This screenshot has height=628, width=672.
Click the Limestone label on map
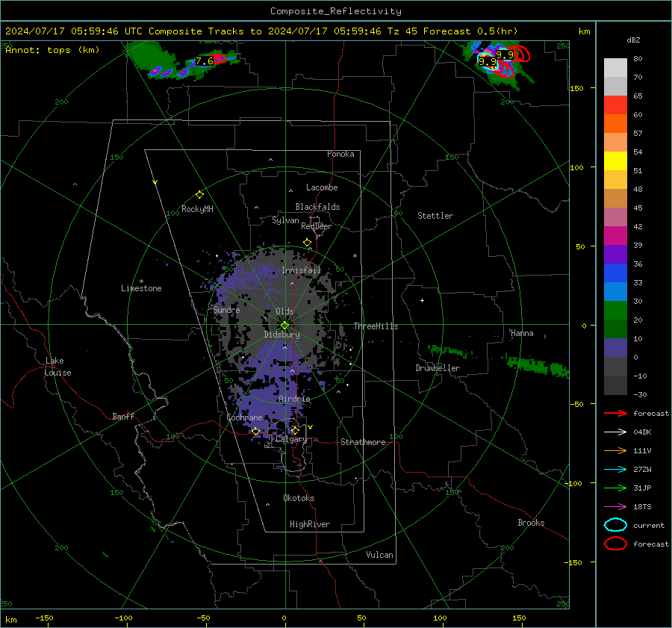(141, 288)
